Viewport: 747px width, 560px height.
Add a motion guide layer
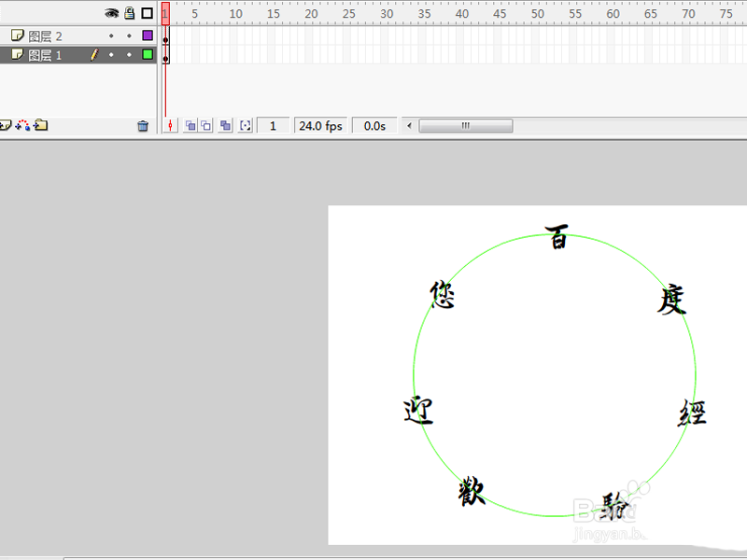click(x=22, y=125)
